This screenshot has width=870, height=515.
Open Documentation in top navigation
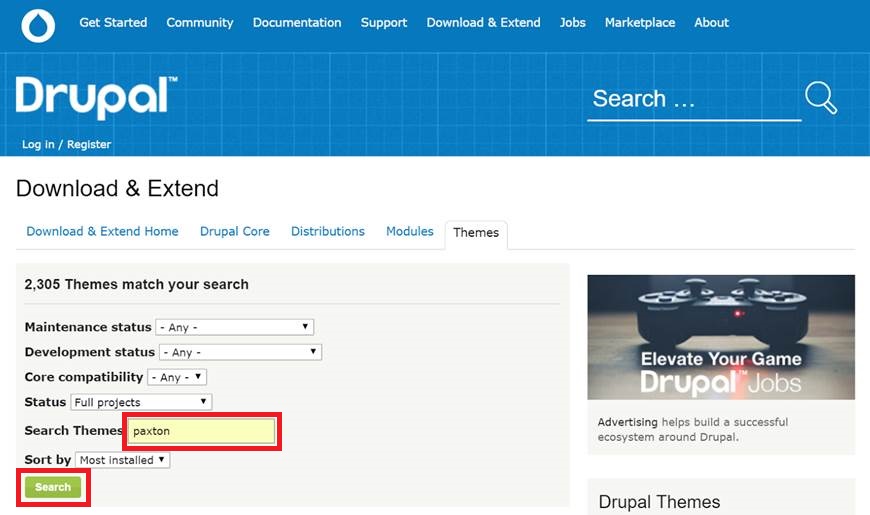(x=297, y=23)
